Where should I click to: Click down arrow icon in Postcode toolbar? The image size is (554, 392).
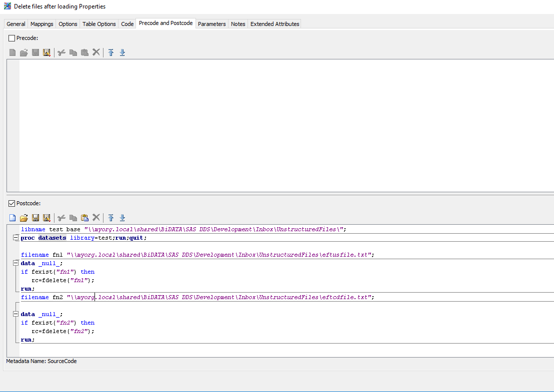122,218
